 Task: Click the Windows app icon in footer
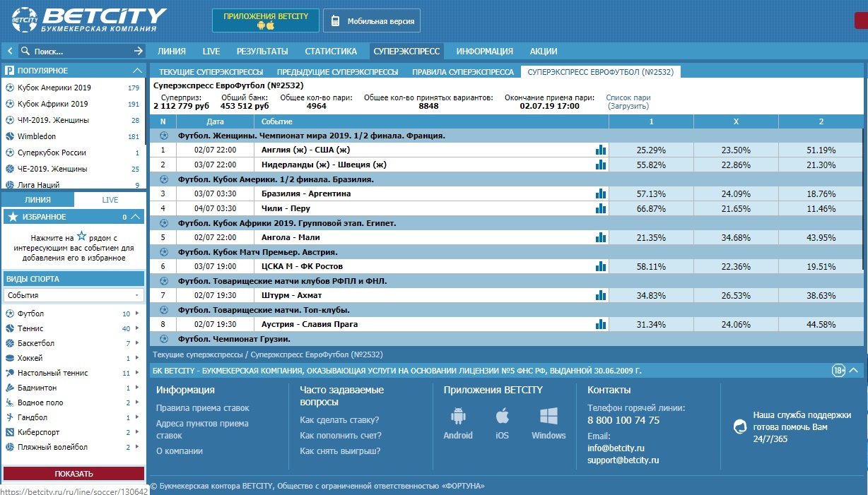(x=549, y=416)
